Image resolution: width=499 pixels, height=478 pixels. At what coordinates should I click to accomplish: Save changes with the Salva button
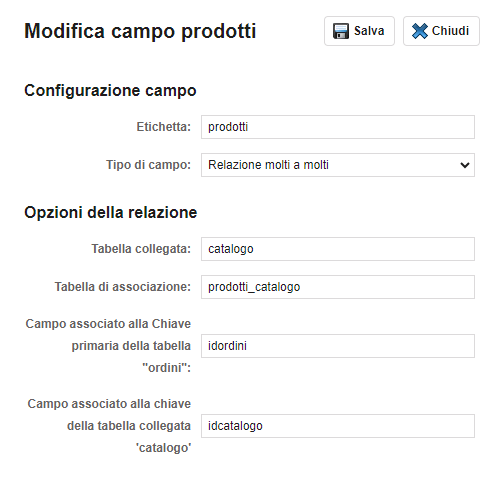359,31
